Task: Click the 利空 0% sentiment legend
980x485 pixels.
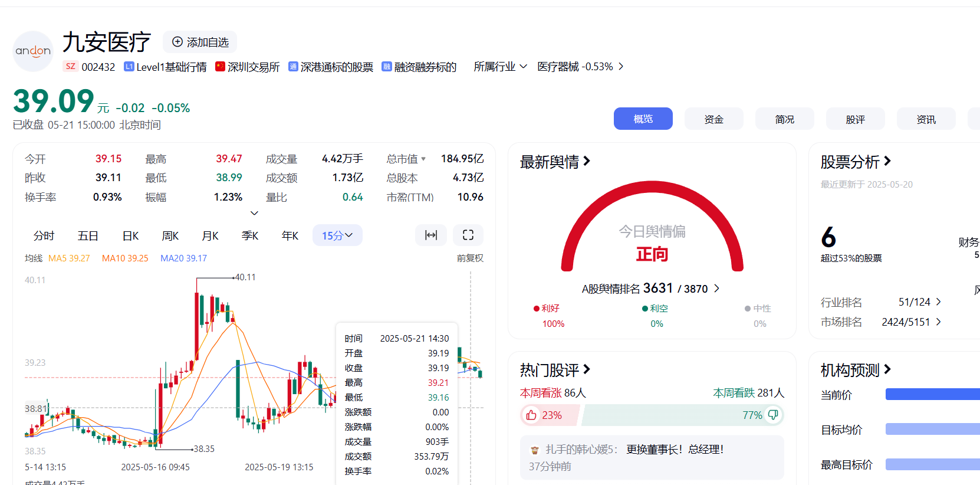Action: tap(656, 316)
